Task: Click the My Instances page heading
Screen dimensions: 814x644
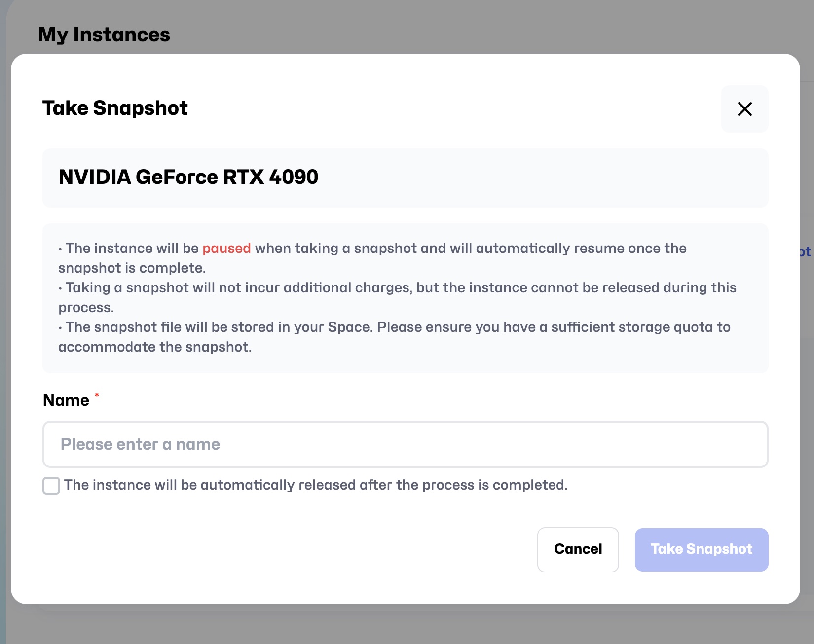Action: (x=104, y=35)
